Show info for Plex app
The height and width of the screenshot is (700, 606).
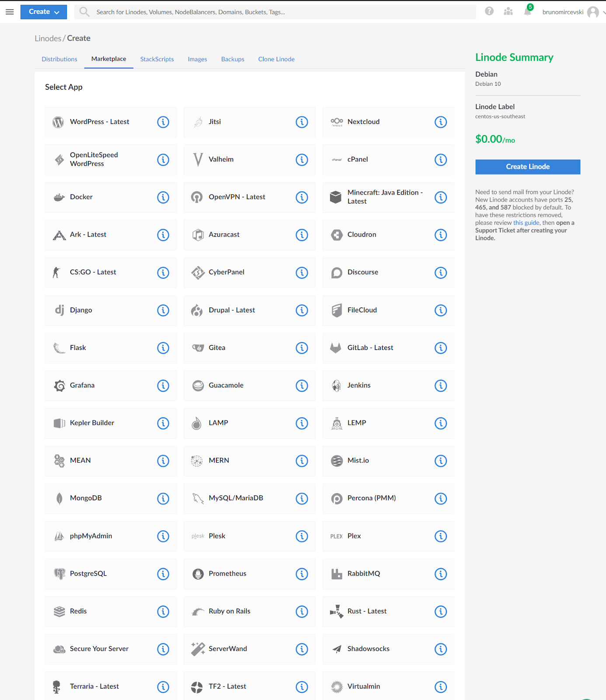coord(441,536)
